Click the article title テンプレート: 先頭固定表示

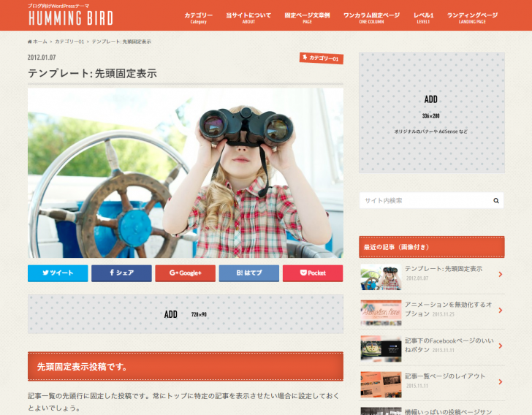point(92,73)
